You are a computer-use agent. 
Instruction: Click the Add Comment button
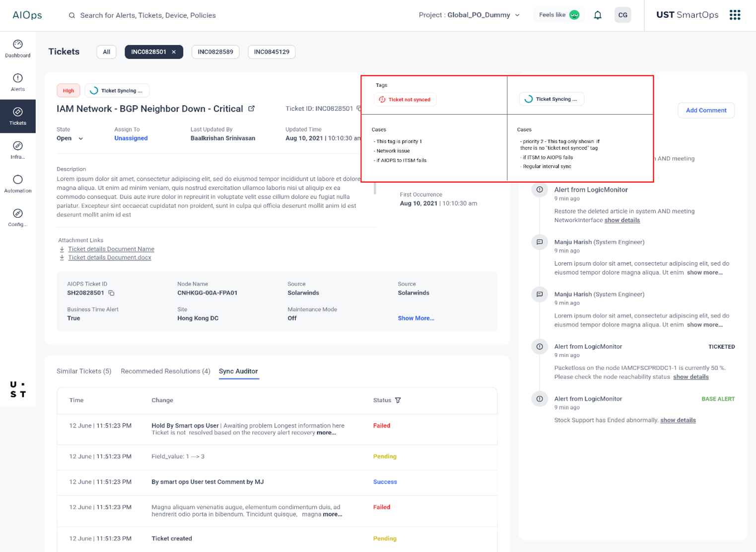point(706,111)
